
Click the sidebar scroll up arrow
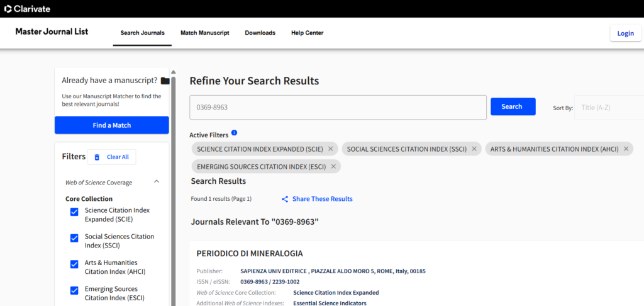(174, 72)
